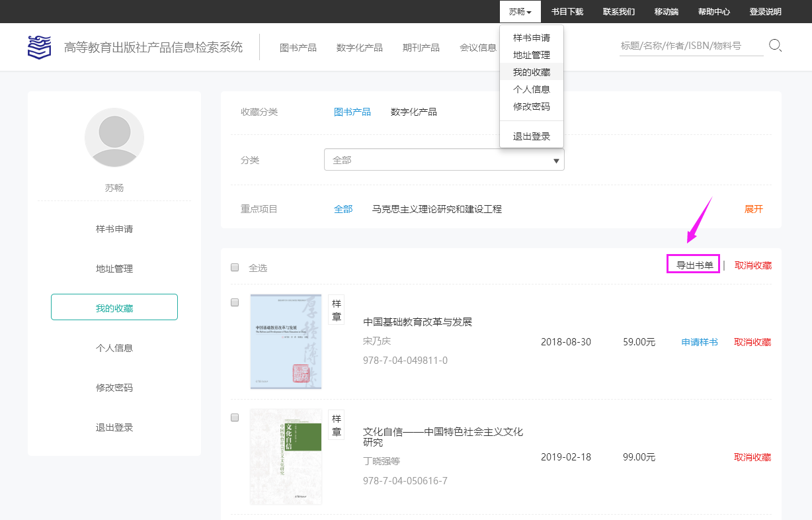
Task: Click the search input field
Action: pyautogui.click(x=690, y=46)
